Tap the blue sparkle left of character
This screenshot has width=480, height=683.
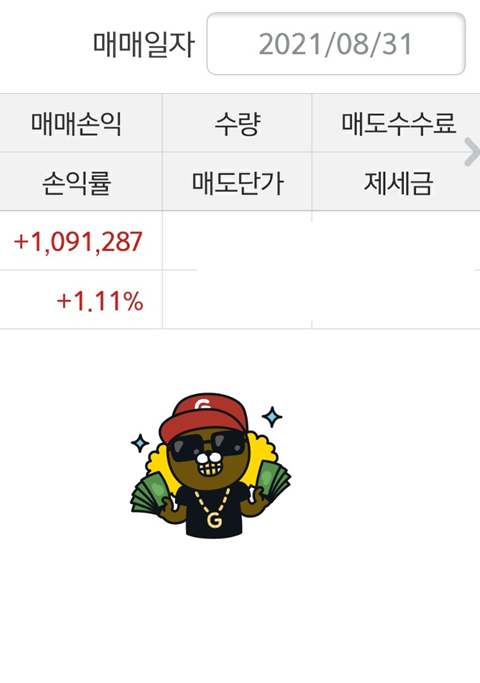pos(140,443)
